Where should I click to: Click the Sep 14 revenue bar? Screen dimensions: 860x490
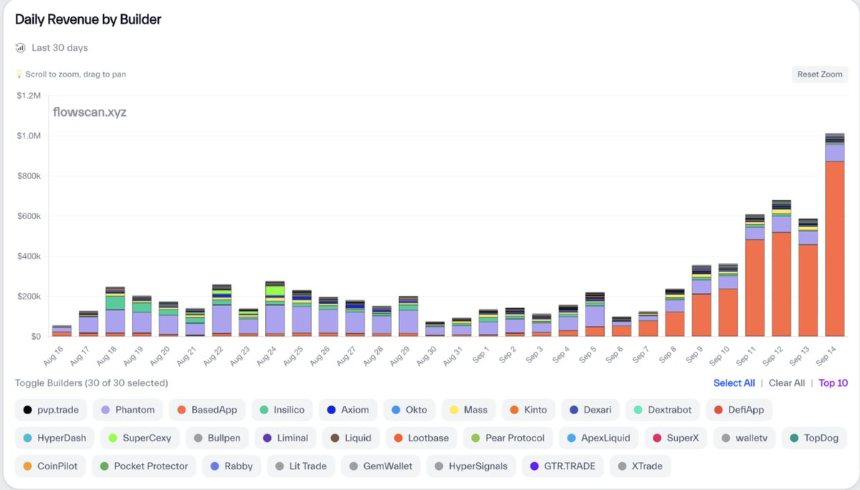tap(834, 240)
